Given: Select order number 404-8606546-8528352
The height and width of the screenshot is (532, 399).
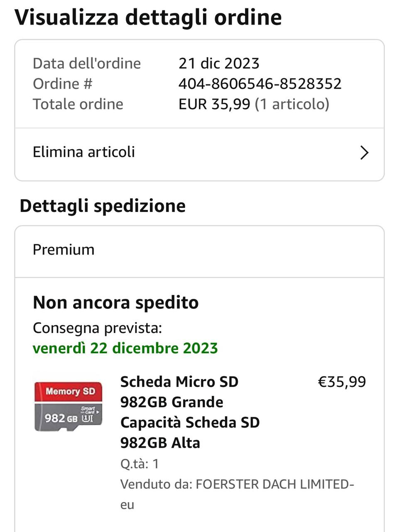Looking at the screenshot, I should (x=260, y=84).
